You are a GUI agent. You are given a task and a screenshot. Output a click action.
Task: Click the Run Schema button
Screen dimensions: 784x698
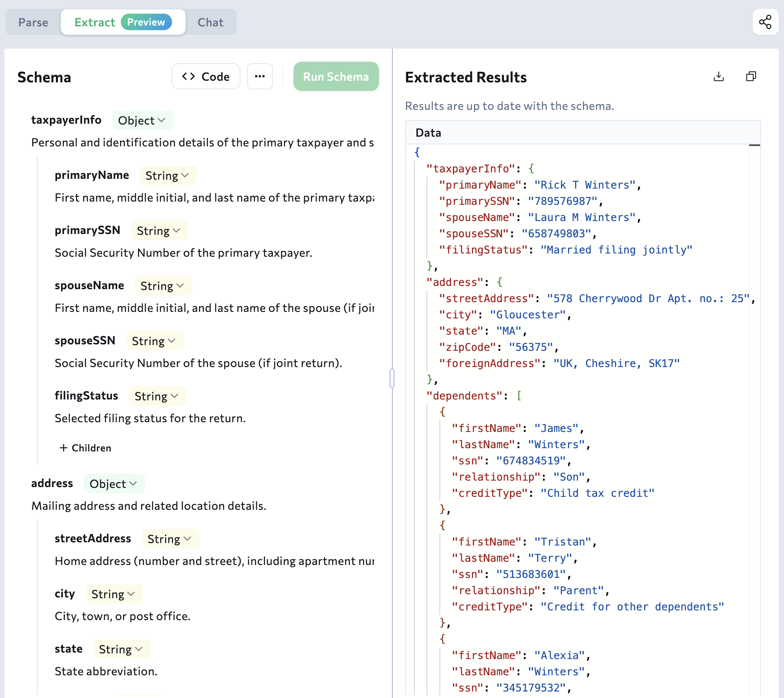click(x=336, y=76)
